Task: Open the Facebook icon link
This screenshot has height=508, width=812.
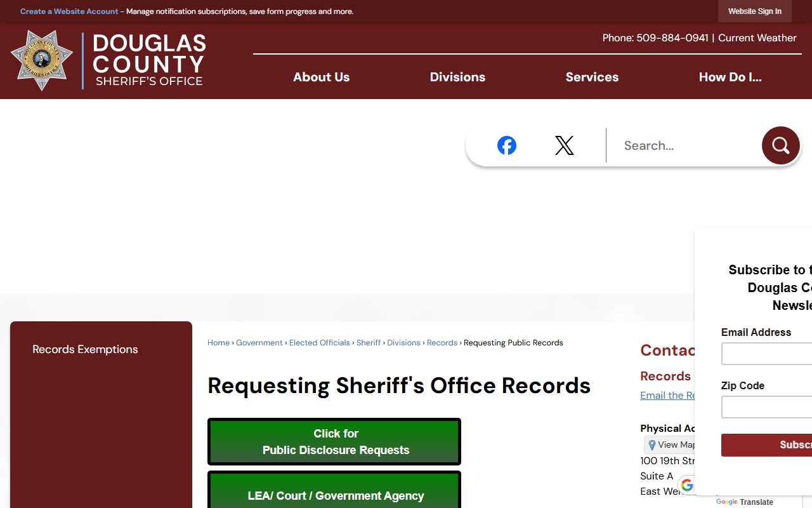Action: (x=506, y=145)
